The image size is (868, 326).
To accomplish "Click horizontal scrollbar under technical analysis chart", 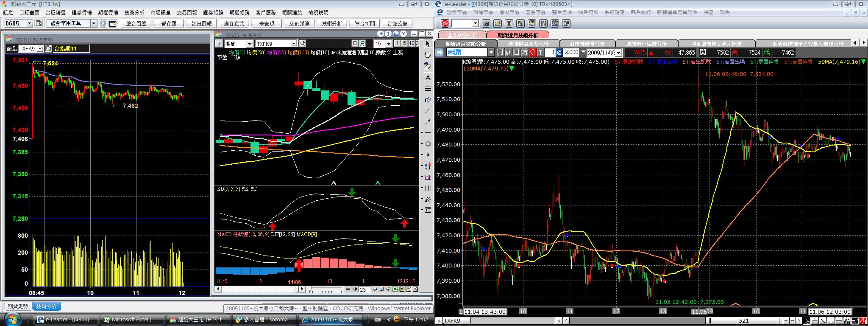I will tap(260, 289).
